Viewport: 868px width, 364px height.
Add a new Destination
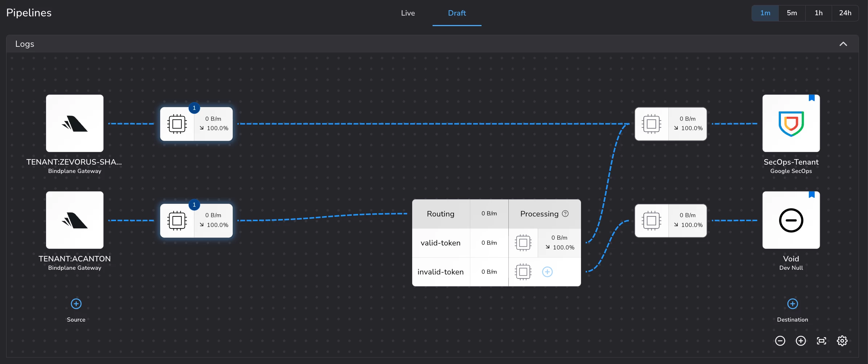(x=793, y=304)
